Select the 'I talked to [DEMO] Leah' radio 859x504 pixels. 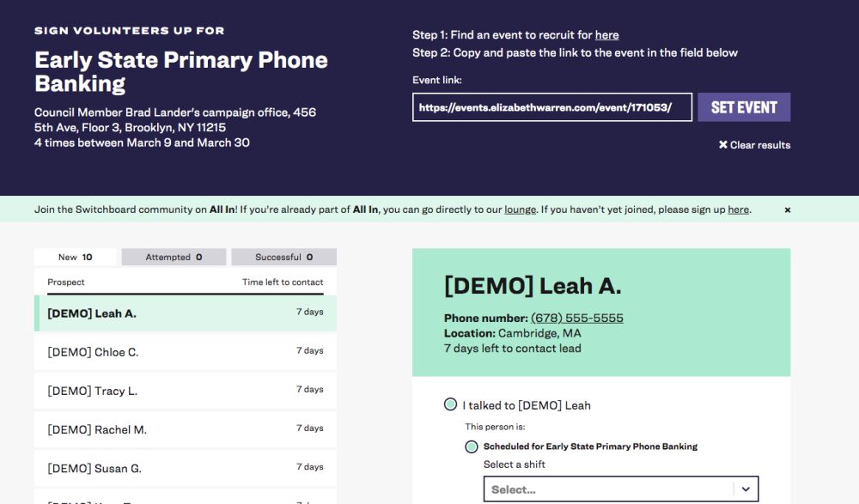pyautogui.click(x=450, y=404)
